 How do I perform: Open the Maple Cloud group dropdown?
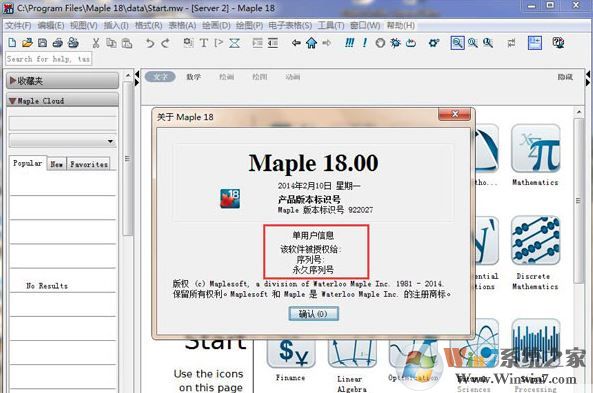click(x=62, y=141)
